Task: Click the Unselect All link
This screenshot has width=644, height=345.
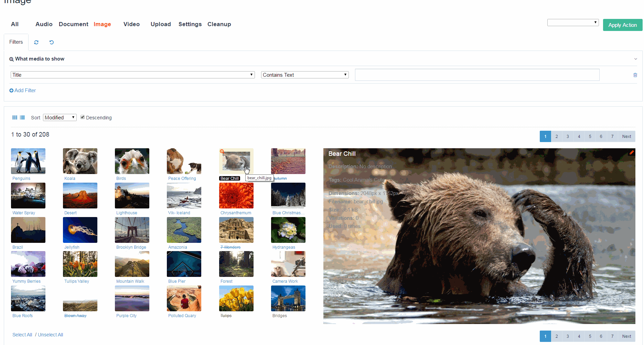Action: coord(51,335)
